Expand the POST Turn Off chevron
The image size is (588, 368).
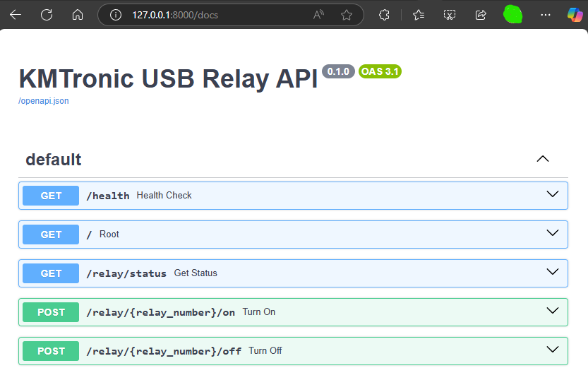(553, 350)
